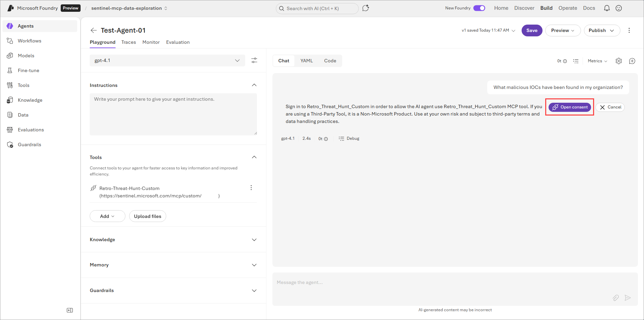Viewport: 644px width, 320px height.
Task: Open the Preview dropdown button
Action: tap(563, 30)
